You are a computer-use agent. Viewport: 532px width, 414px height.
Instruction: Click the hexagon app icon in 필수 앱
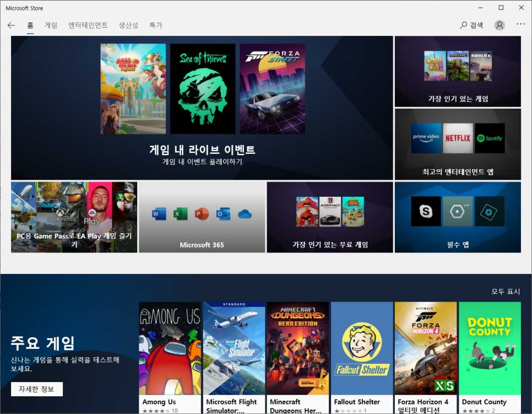click(458, 211)
